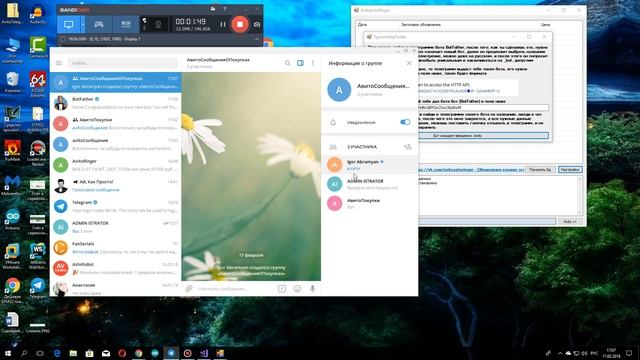Open bot commands slash icon
Viewport: 640px width, 360px height.
click(282, 289)
